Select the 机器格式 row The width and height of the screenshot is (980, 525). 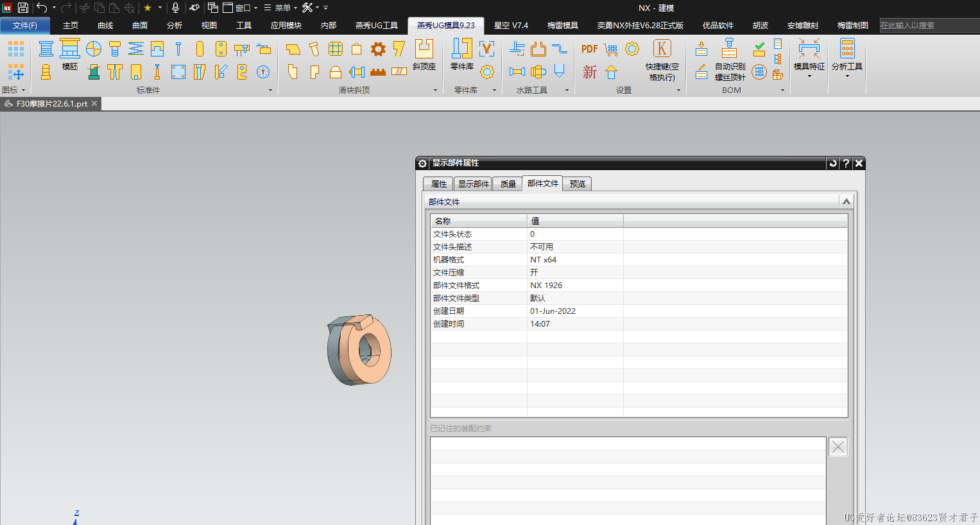[639, 260]
